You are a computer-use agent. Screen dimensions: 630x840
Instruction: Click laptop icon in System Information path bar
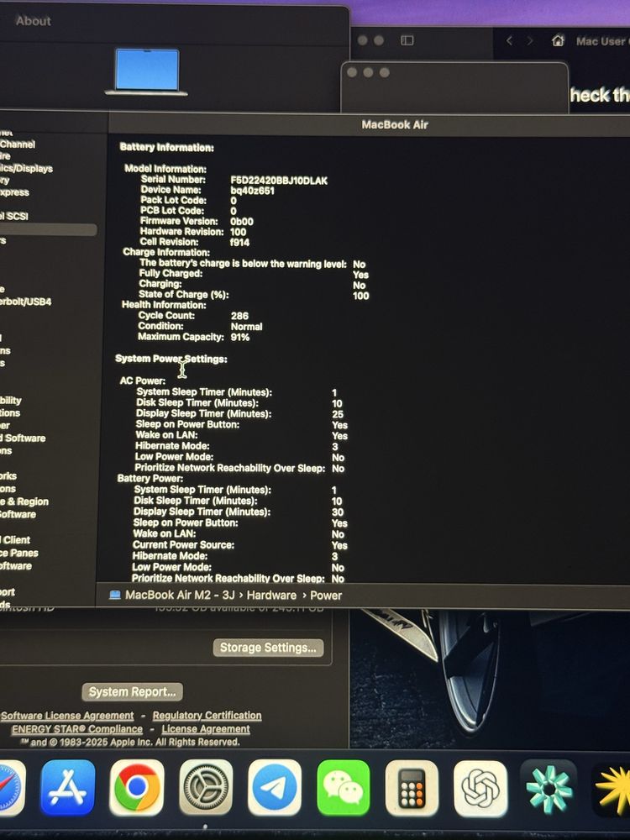(114, 595)
